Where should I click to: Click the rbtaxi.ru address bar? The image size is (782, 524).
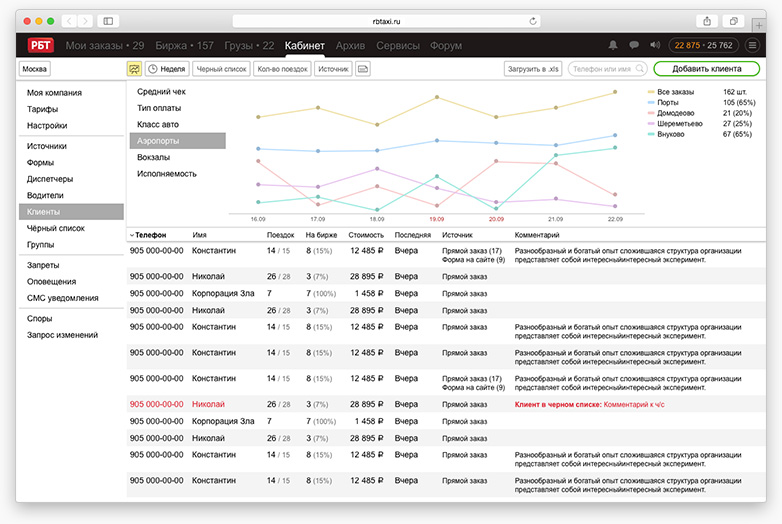386,21
